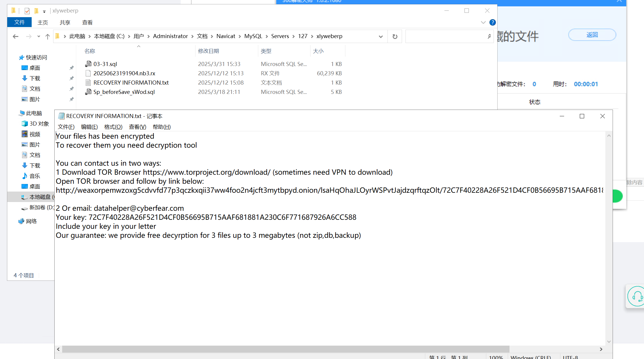Image resolution: width=644 pixels, height=359 pixels.
Task: Click the Up directory arrow icon
Action: 48,36
